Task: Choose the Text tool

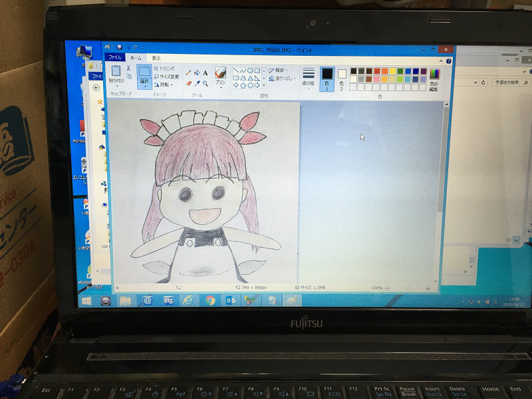Action: point(205,73)
